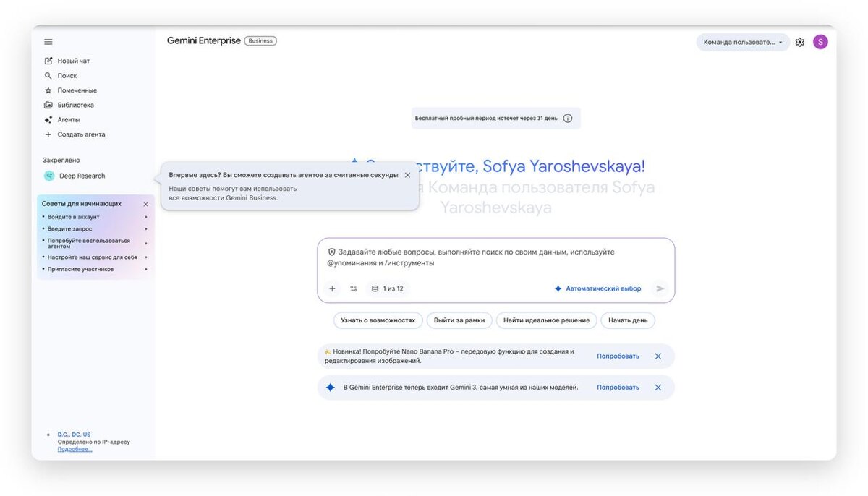
Task: Open Библиотека in the sidebar
Action: pyautogui.click(x=76, y=105)
